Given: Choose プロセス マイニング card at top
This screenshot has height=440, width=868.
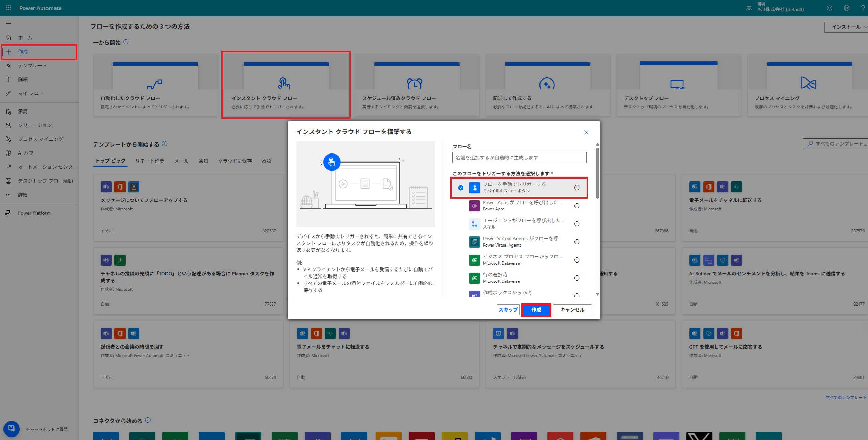Looking at the screenshot, I should tap(808, 85).
